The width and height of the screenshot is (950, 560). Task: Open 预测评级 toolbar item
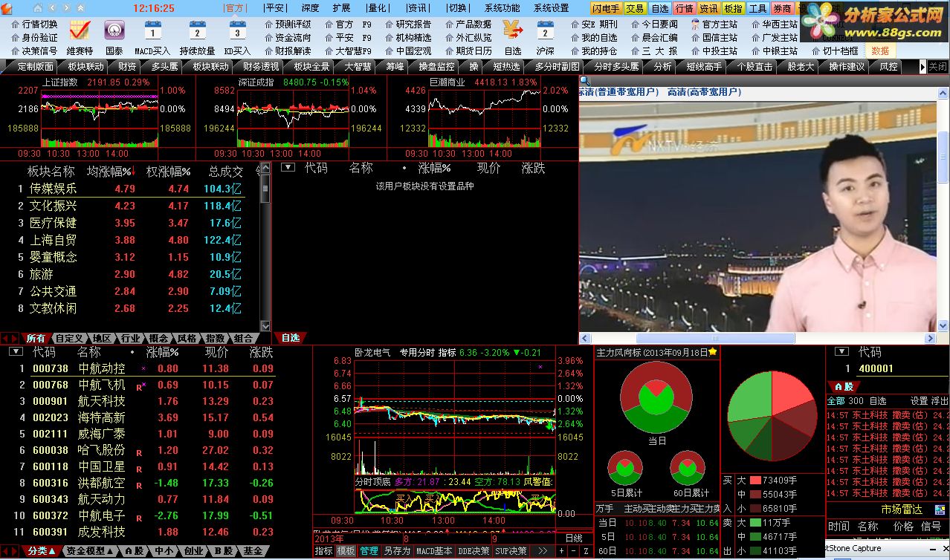click(287, 24)
